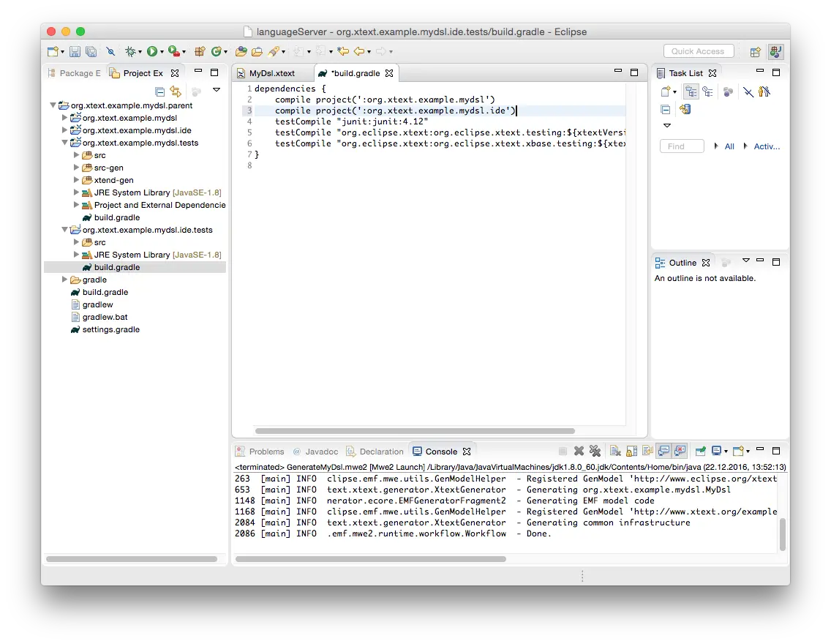This screenshot has height=644, width=831.
Task: Click the Find field in Task List
Action: coord(682,146)
